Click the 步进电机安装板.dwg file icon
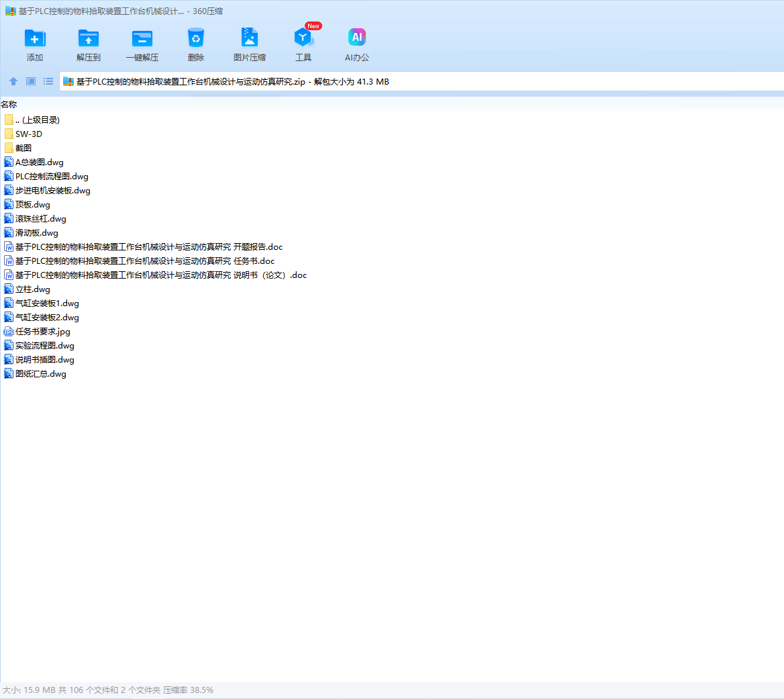 (x=9, y=190)
